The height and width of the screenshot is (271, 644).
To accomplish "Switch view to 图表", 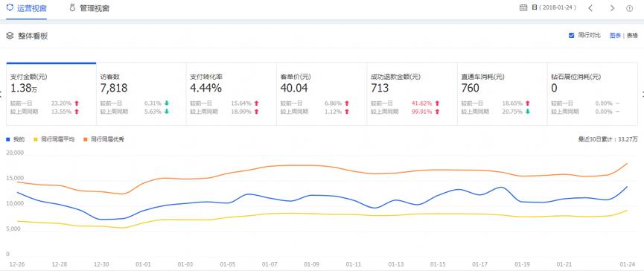I will coord(615,36).
